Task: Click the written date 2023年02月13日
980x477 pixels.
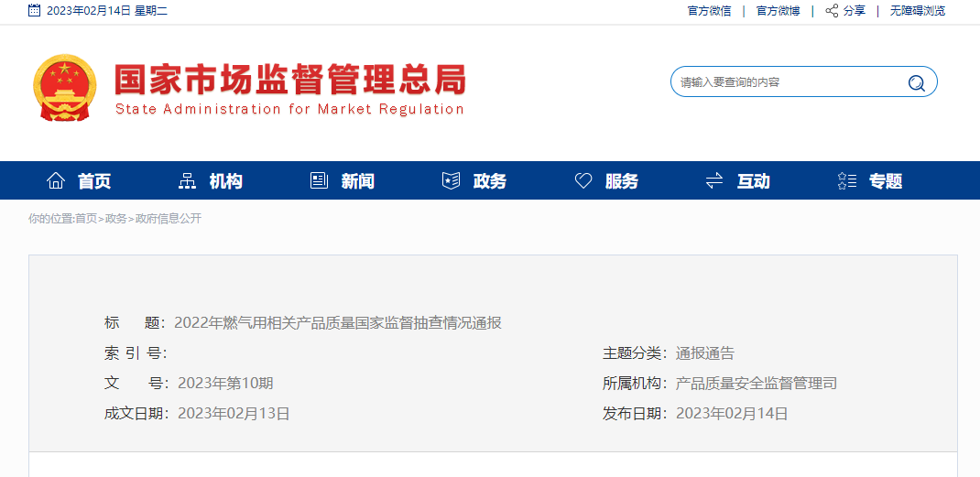Action: (x=234, y=413)
